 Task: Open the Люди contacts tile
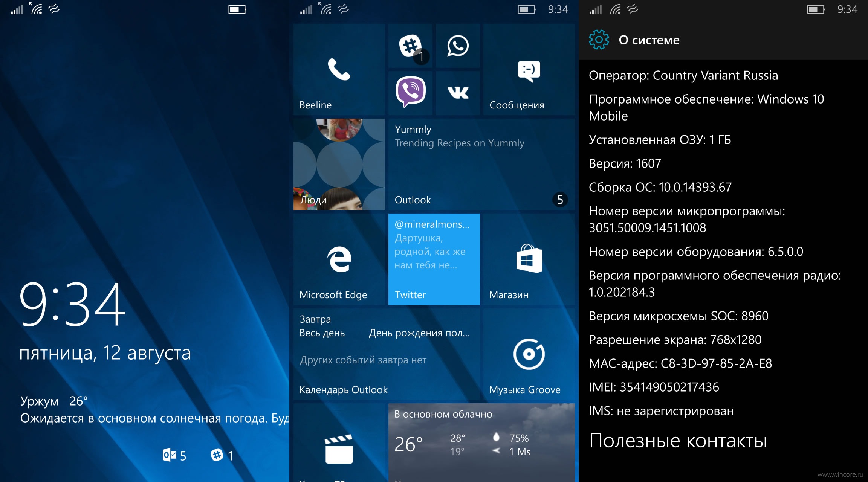pos(339,165)
